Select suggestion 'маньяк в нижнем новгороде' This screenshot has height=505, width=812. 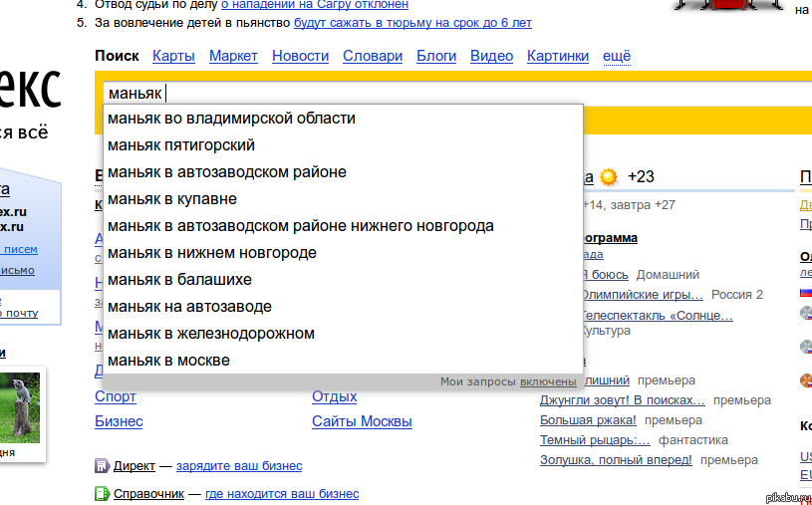(x=211, y=253)
